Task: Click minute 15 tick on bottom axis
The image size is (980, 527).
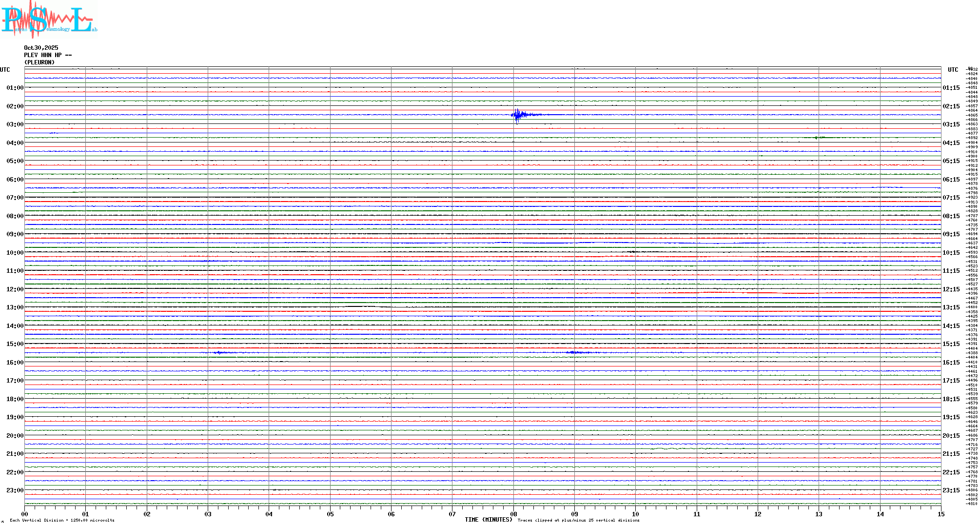Action: pos(941,514)
